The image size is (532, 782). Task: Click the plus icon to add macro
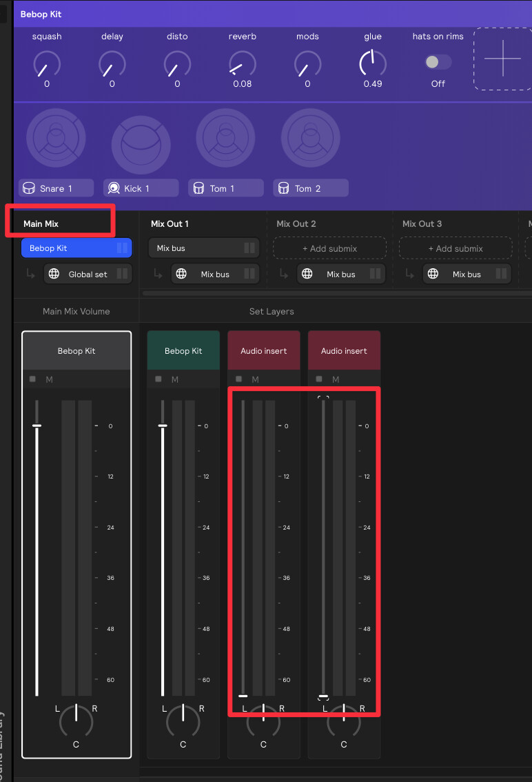click(x=502, y=59)
